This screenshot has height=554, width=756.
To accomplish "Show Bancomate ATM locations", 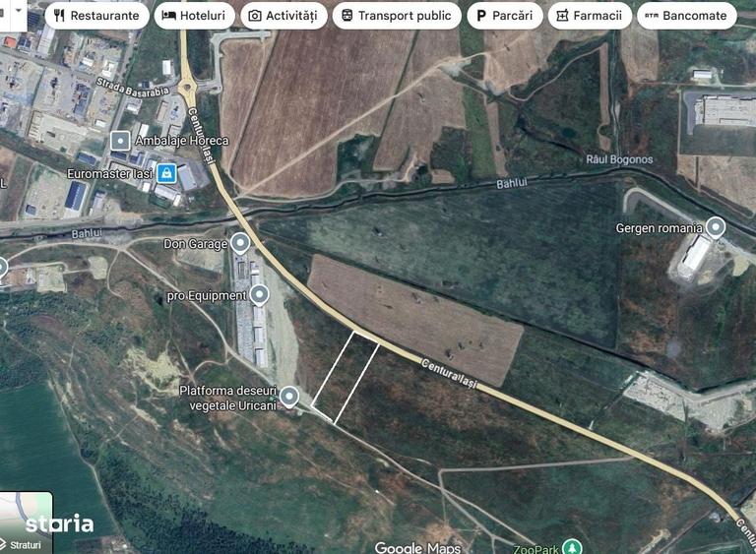I will point(686,16).
